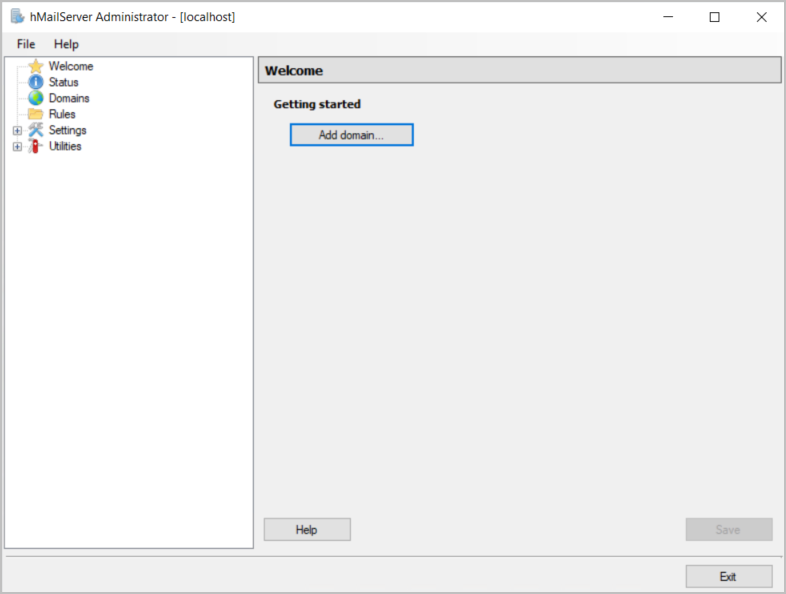The image size is (786, 594).
Task: Click the Add domain... button
Action: coord(351,135)
